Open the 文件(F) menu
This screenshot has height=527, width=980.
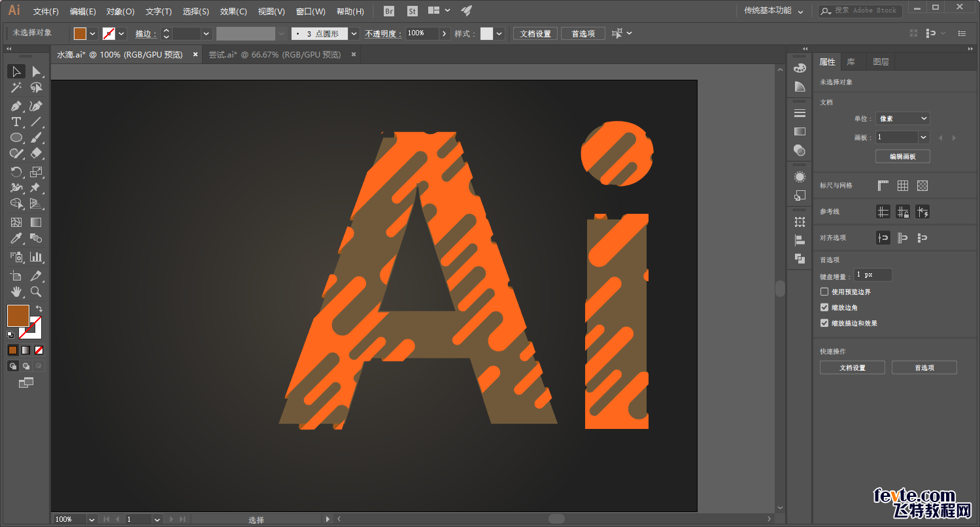46,11
